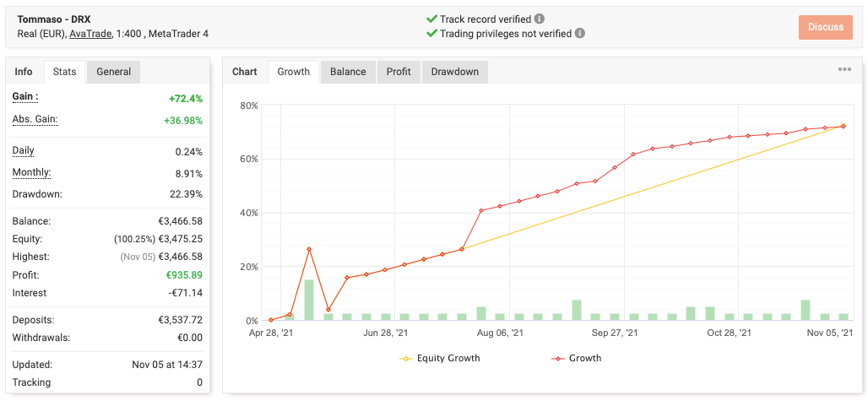Click the green Track record verified checkmark
Image resolution: width=868 pixels, height=401 pixels.
tap(431, 19)
